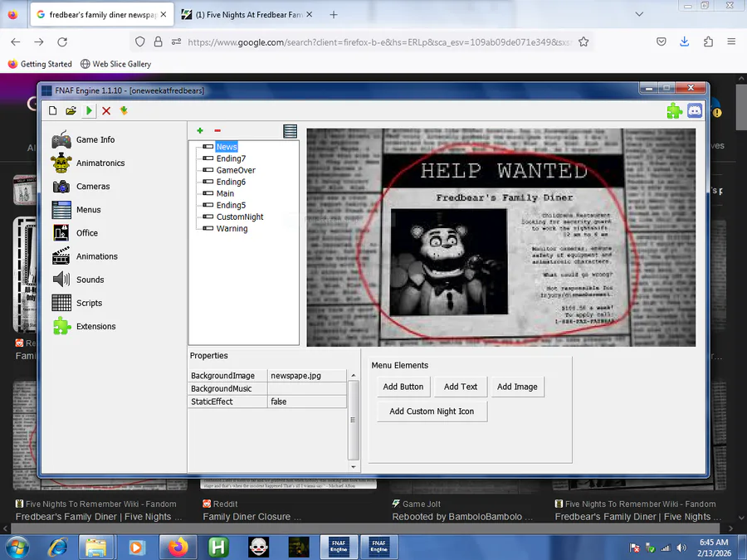Open the Windows Start menu
Screen dimensions: 747x560
click(17, 548)
